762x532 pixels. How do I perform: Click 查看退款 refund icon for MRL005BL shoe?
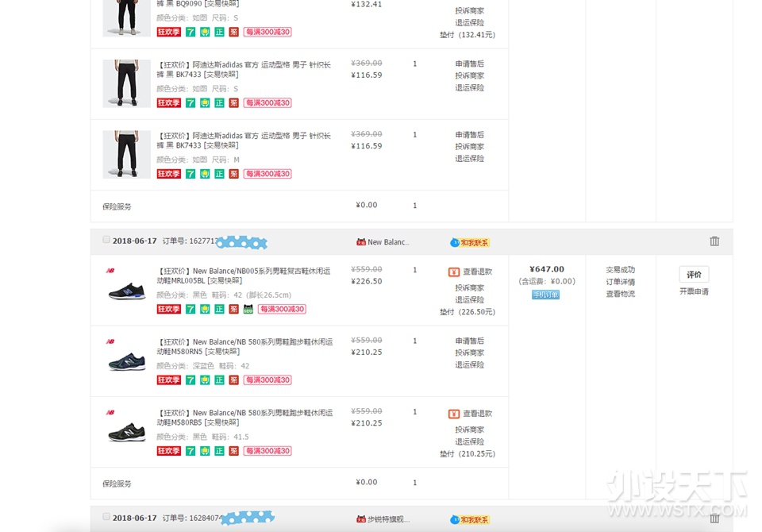tap(454, 272)
